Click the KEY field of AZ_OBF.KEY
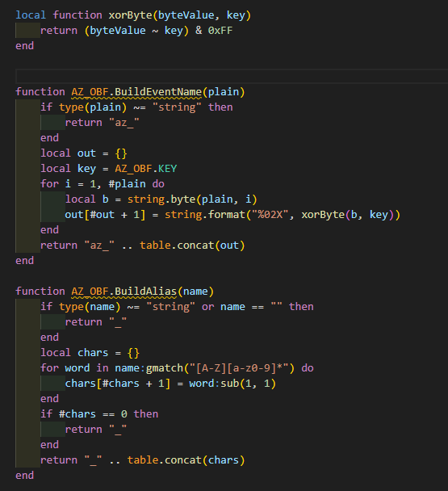 (x=167, y=169)
